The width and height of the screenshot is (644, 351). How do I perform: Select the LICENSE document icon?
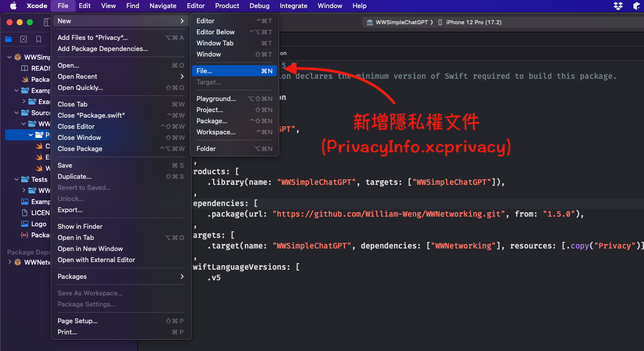click(x=25, y=213)
